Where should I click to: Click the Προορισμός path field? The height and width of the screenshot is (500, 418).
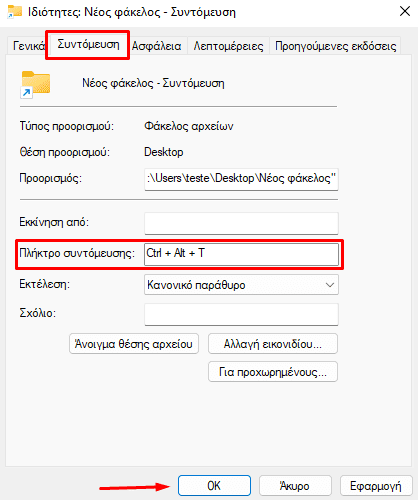tap(241, 179)
